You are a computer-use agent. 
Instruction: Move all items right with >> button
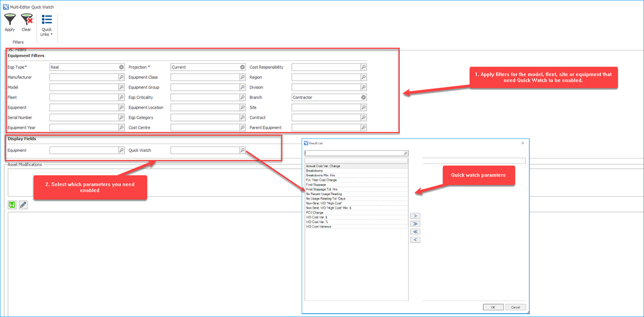(416, 224)
